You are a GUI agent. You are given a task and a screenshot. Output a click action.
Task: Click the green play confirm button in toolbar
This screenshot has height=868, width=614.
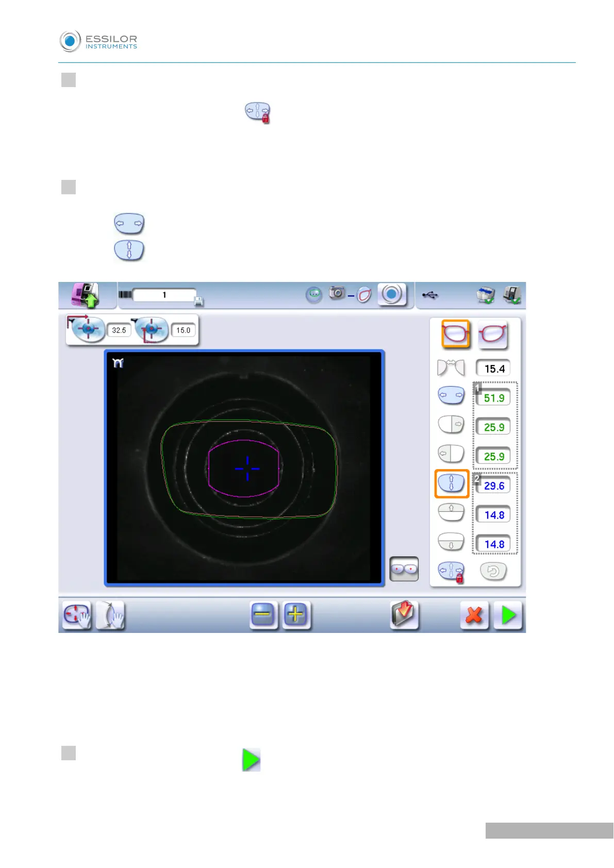[x=508, y=615]
